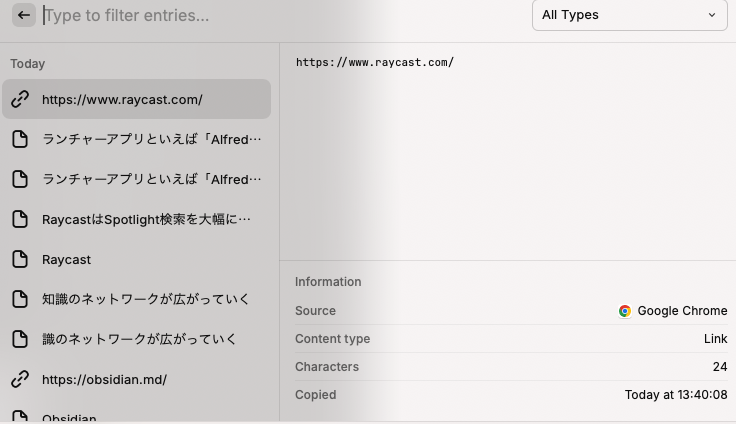Click document icon beside Raycast entry
The height and width of the screenshot is (424, 736).
[x=20, y=259]
